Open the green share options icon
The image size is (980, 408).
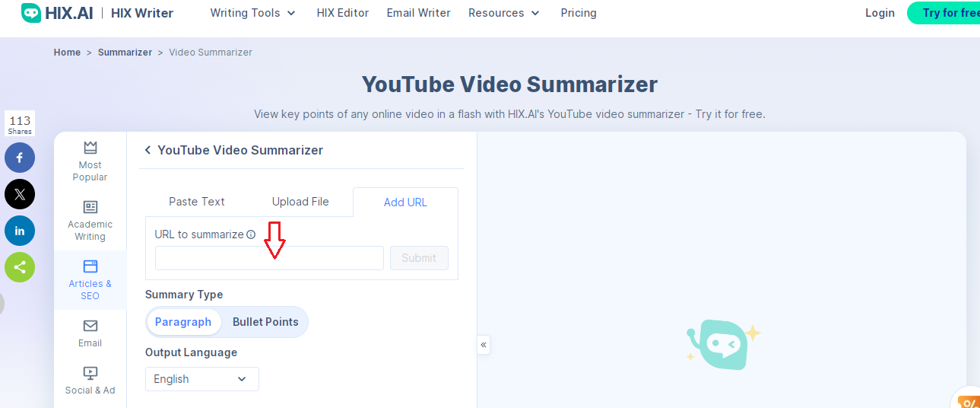pyautogui.click(x=20, y=267)
